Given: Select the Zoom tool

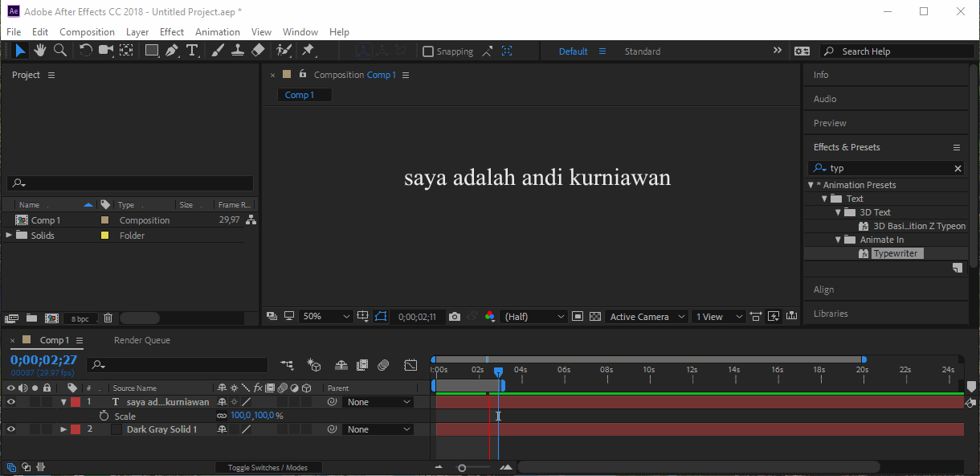Looking at the screenshot, I should 60,50.
